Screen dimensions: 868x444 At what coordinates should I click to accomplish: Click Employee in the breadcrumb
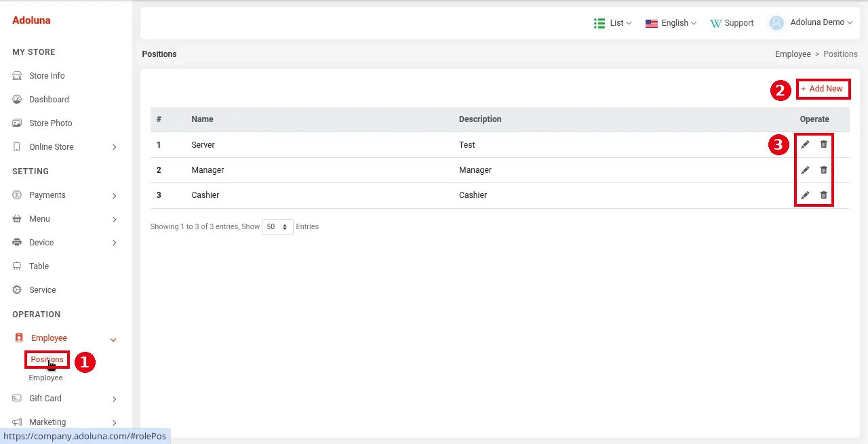coord(793,54)
